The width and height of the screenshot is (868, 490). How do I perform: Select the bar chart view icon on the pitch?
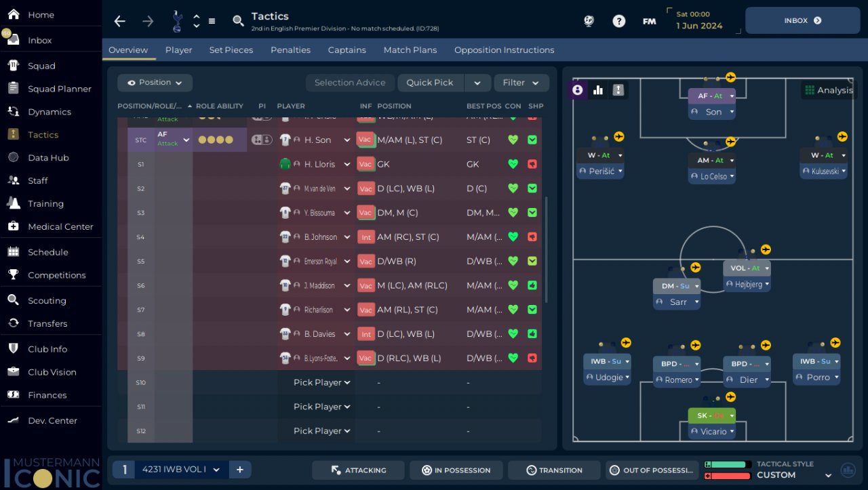point(598,90)
